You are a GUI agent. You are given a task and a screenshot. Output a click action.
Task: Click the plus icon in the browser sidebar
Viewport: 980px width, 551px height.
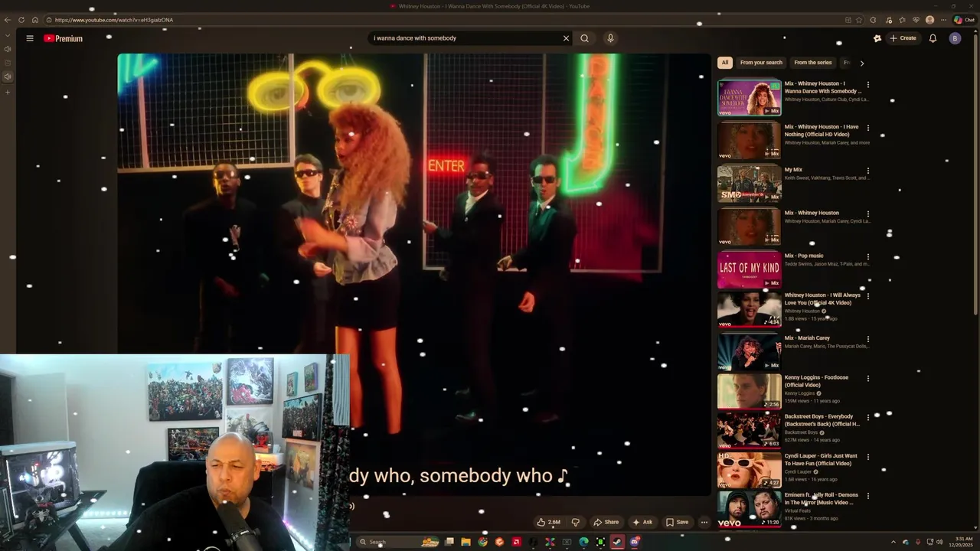point(8,93)
